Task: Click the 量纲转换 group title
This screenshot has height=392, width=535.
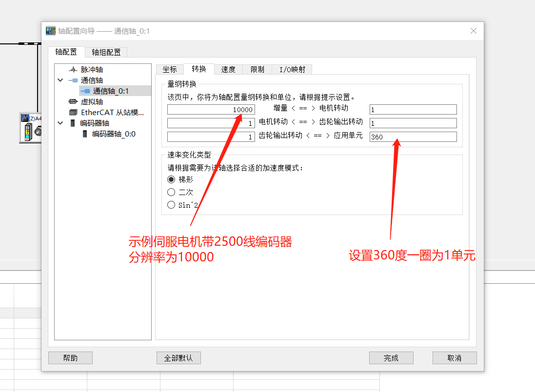Action: click(182, 84)
